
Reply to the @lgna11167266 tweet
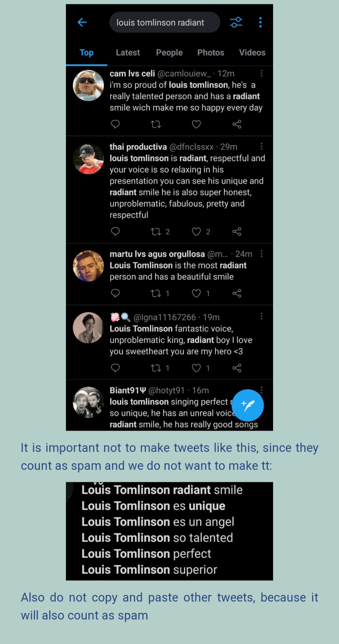pyautogui.click(x=115, y=368)
